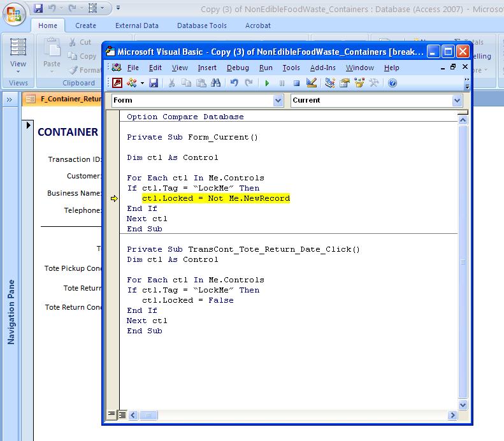This screenshot has height=441, width=504.
Task: Click the yellow execution pointer arrow in margin
Action: pos(114,199)
